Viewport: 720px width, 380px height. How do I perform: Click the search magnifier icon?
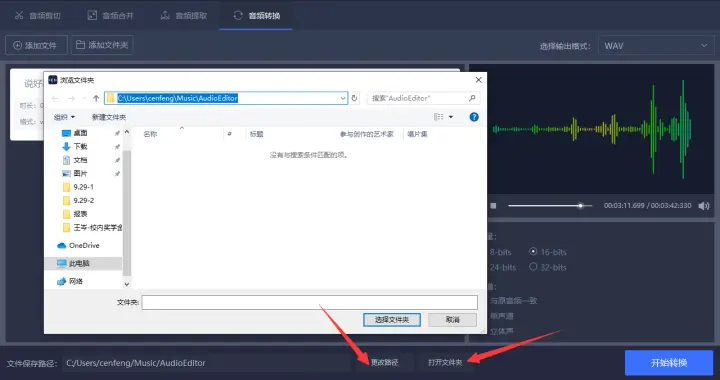[472, 98]
